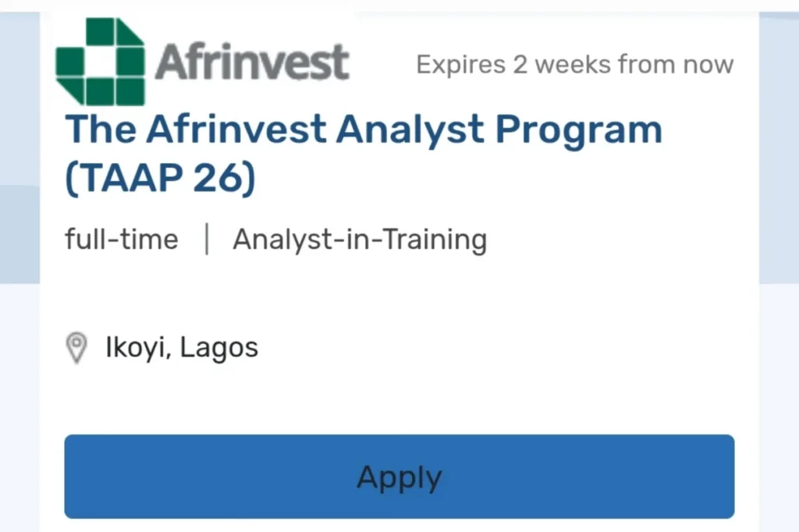Click the divider between full-time and Analyst-in-Training

(x=206, y=239)
